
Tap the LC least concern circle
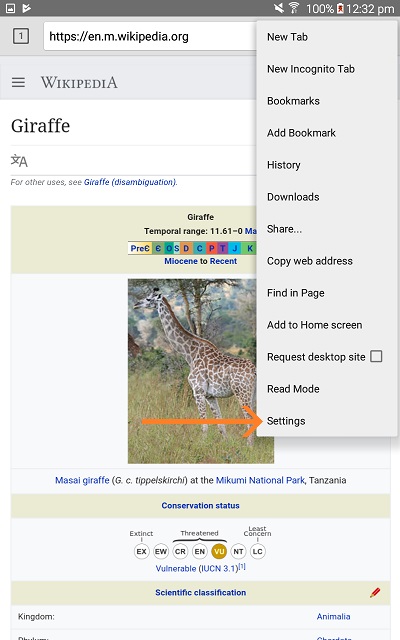click(258, 551)
